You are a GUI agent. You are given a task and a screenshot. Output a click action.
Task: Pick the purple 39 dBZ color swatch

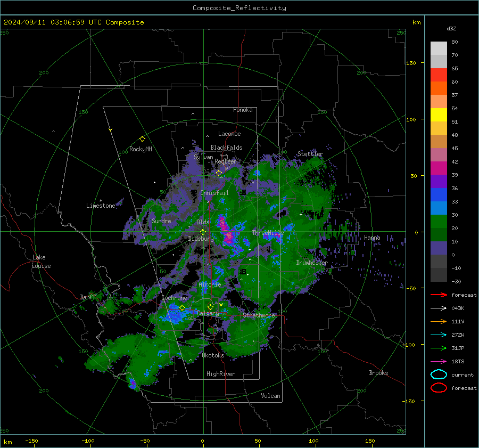point(439,181)
